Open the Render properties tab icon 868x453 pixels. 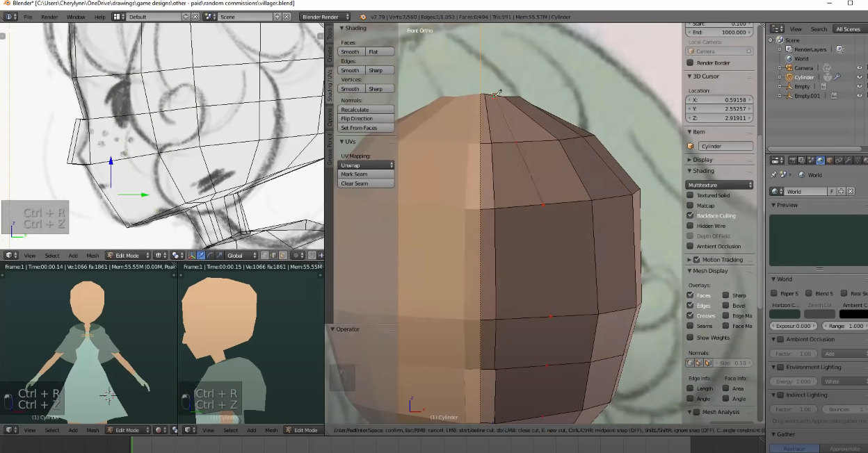click(x=793, y=160)
